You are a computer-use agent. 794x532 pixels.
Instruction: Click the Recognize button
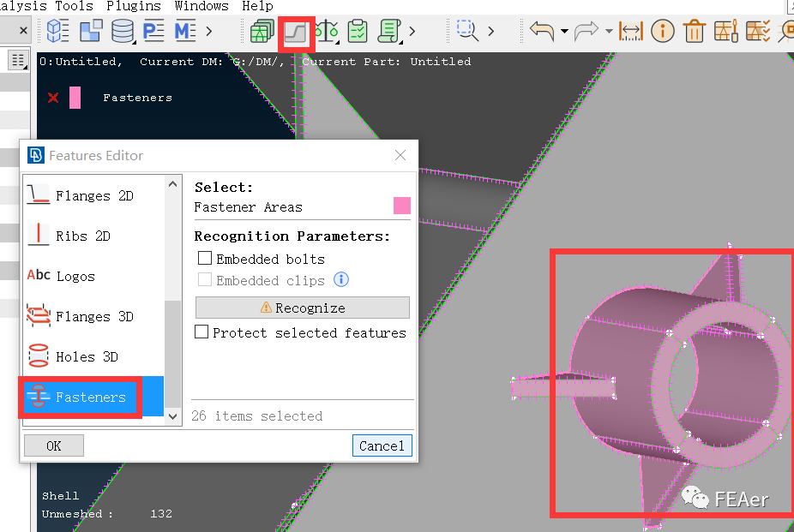(x=303, y=308)
